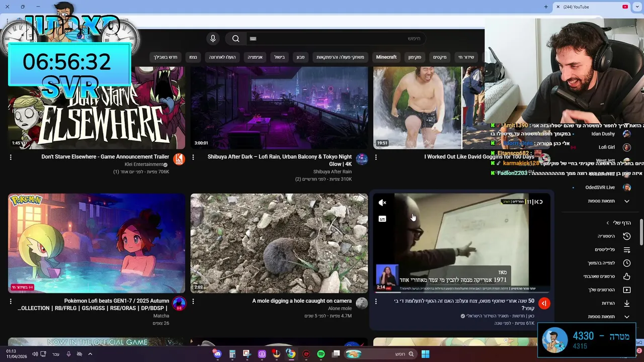Open היסטוריה history icon in sidebar
The image size is (644, 362).
point(626,236)
